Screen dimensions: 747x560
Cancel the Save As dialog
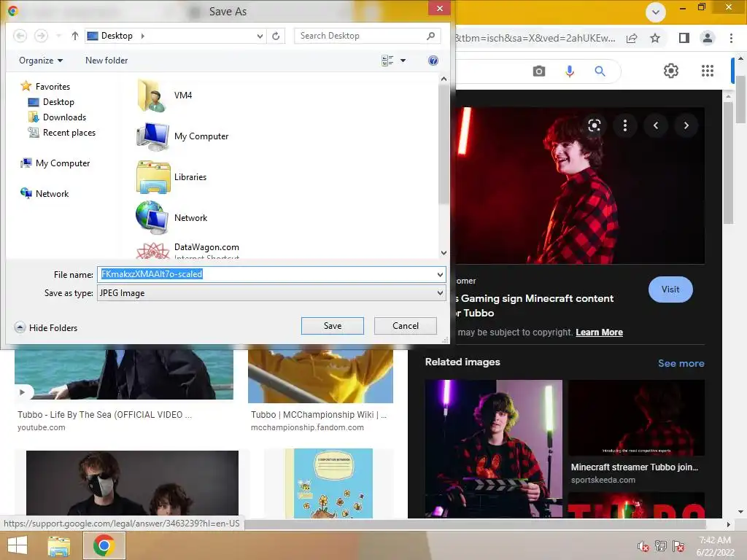point(406,326)
